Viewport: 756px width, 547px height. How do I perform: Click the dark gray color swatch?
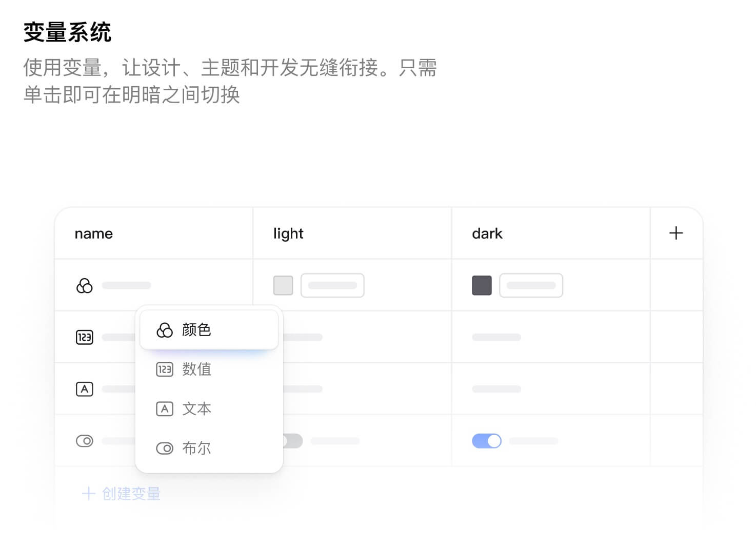[x=481, y=285]
